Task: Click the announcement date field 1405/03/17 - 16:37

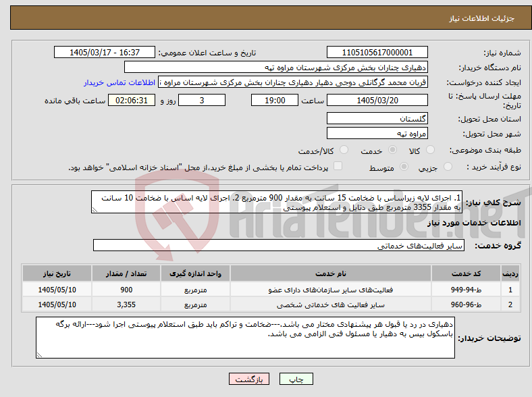Action: (105, 52)
